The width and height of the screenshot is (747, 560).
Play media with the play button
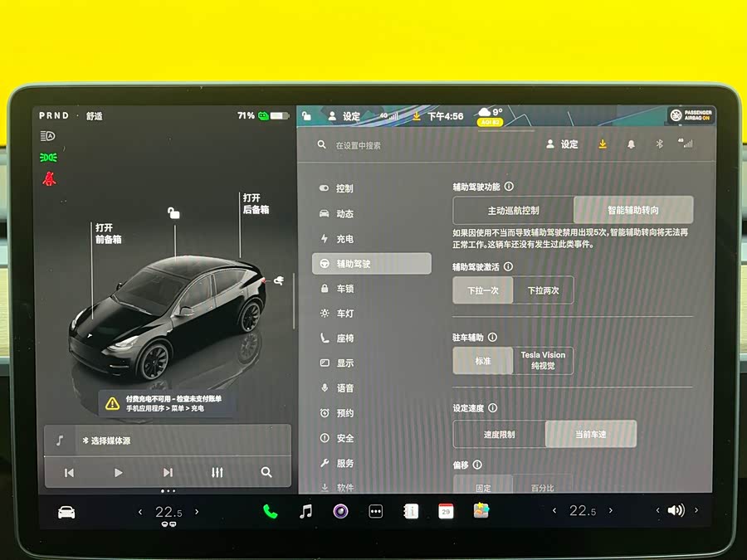[x=119, y=473]
